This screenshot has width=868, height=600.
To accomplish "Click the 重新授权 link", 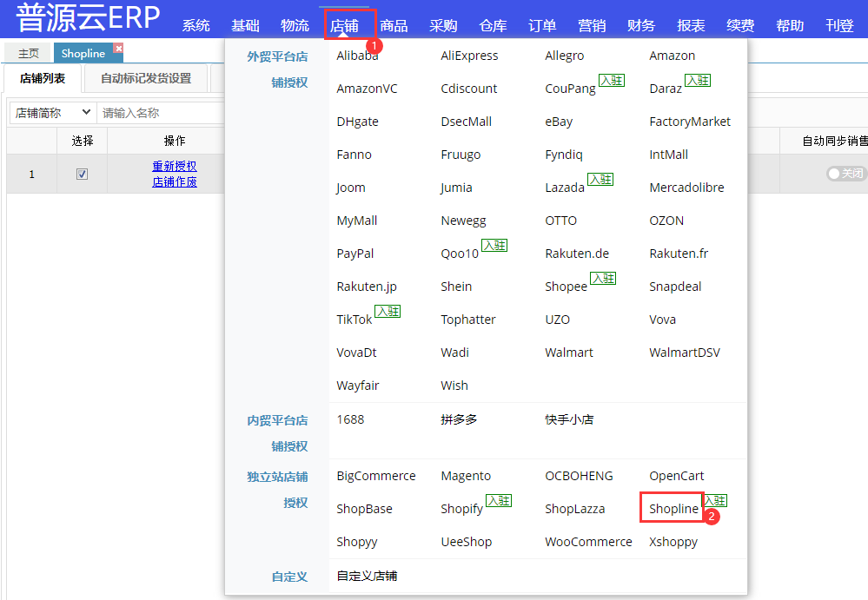I will [175, 166].
